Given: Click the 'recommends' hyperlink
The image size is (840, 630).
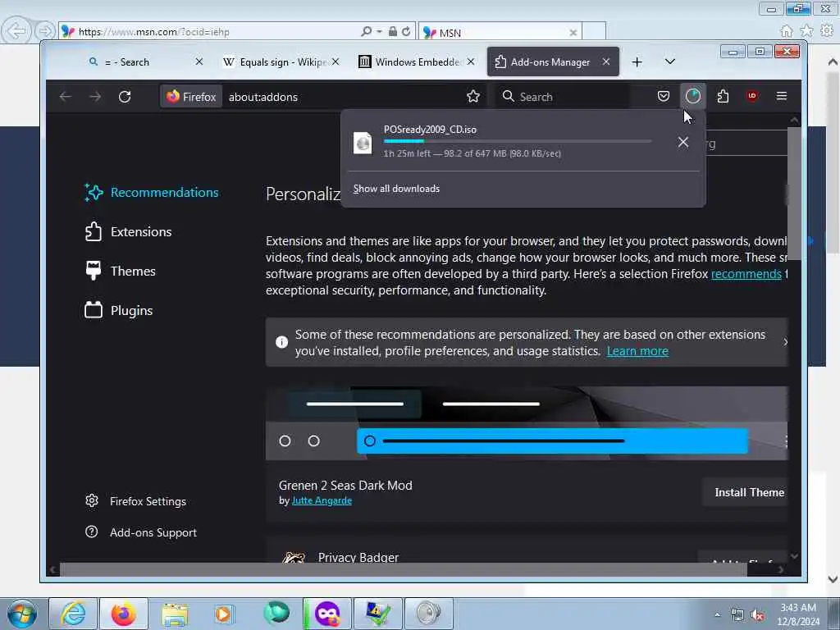Looking at the screenshot, I should pyautogui.click(x=746, y=274).
